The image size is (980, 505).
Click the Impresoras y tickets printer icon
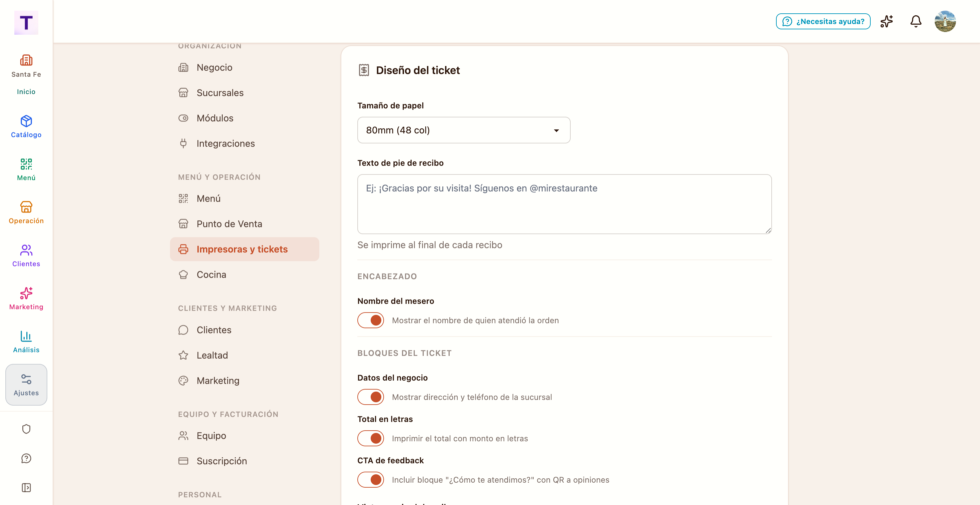183,249
